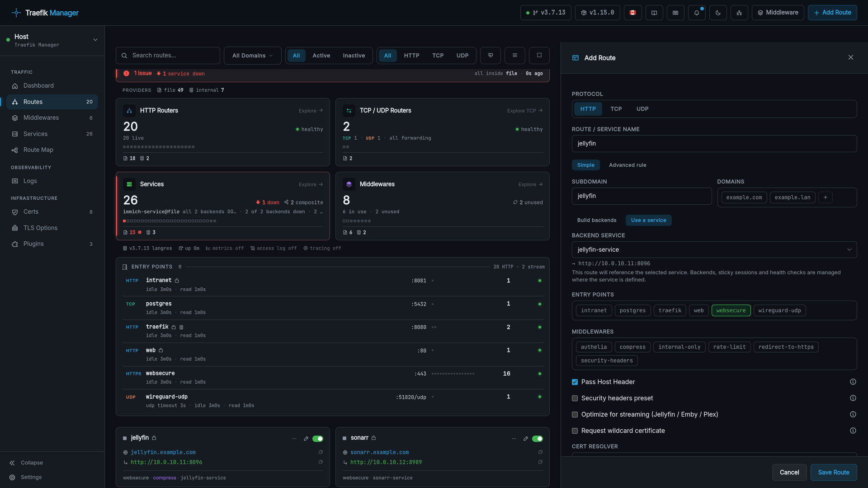Open more options for jellyfin card
Image resolution: width=868 pixels, height=488 pixels.
pyautogui.click(x=294, y=439)
